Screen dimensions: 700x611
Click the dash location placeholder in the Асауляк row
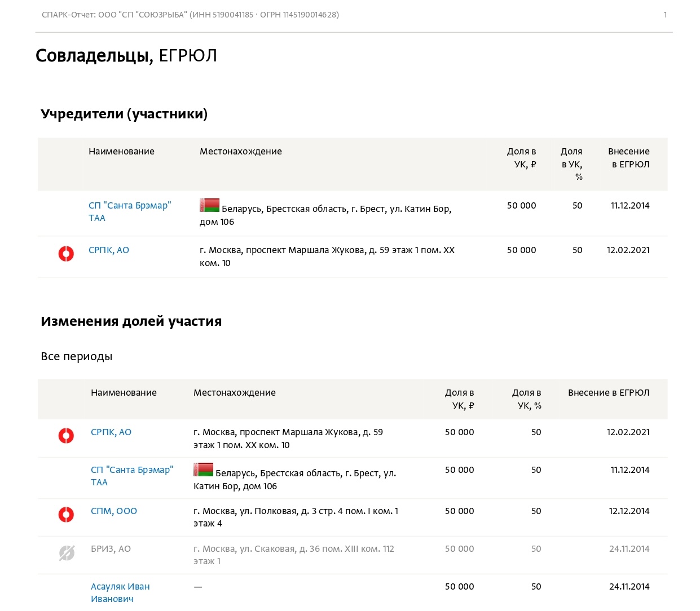click(198, 587)
